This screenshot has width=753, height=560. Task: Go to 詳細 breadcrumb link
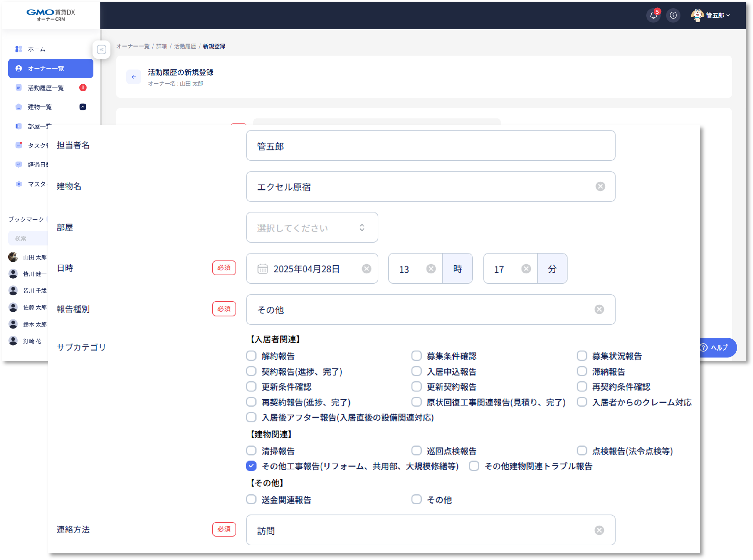[162, 46]
